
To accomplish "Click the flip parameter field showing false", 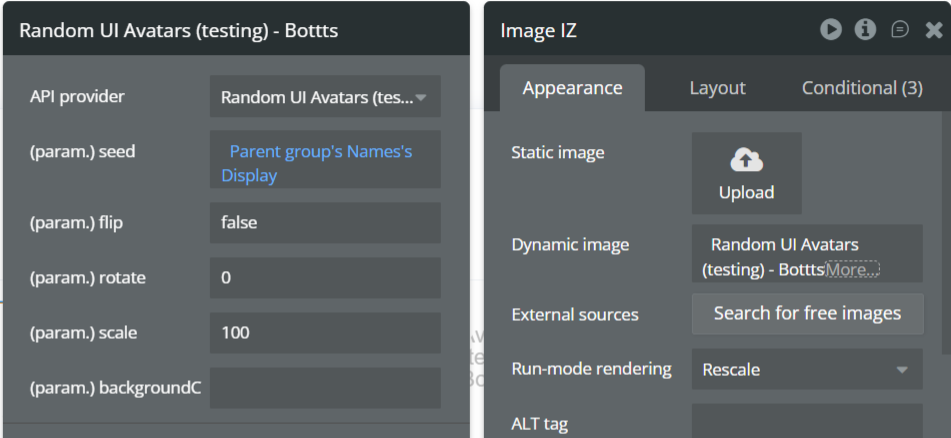I will (325, 223).
